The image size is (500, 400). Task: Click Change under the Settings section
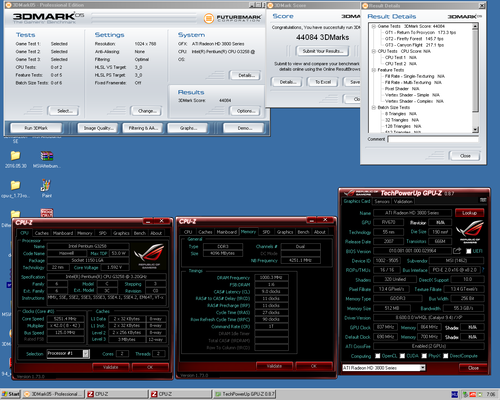point(146,111)
